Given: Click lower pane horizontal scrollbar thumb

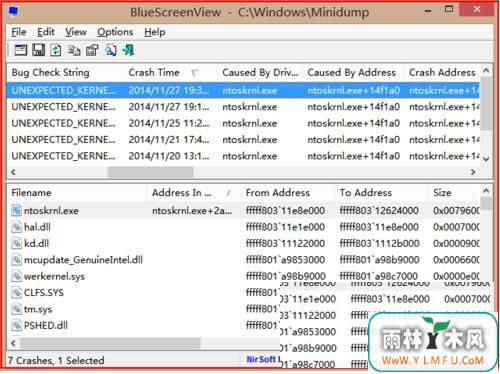Looking at the screenshot, I should tap(110, 343).
